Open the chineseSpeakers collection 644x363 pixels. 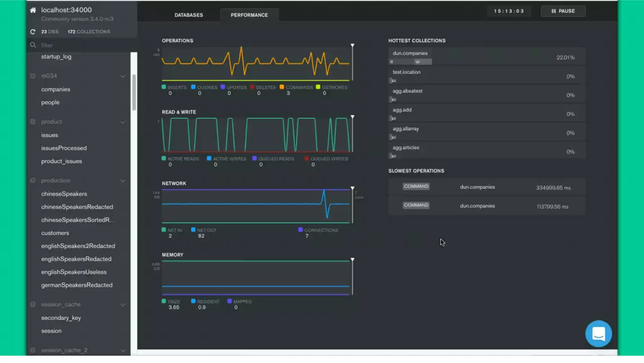click(x=64, y=194)
